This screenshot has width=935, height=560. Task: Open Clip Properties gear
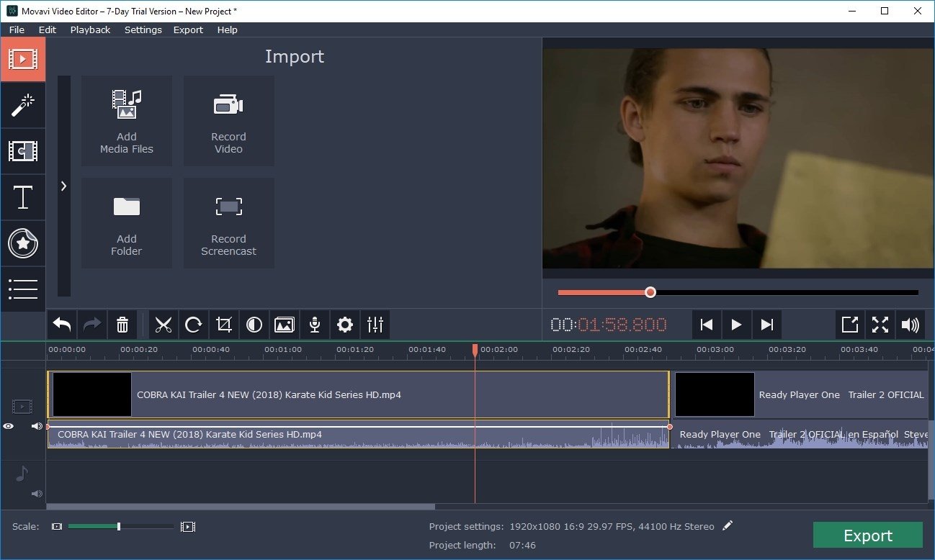[345, 325]
